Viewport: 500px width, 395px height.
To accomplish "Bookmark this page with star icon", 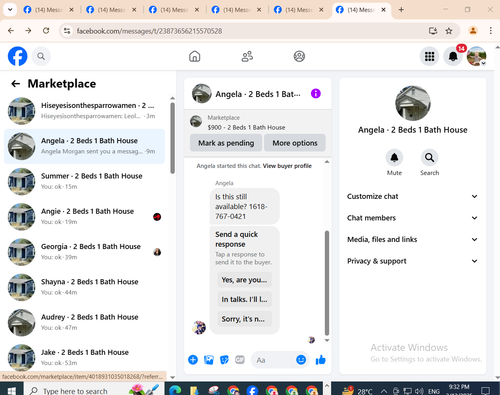I will pyautogui.click(x=449, y=31).
